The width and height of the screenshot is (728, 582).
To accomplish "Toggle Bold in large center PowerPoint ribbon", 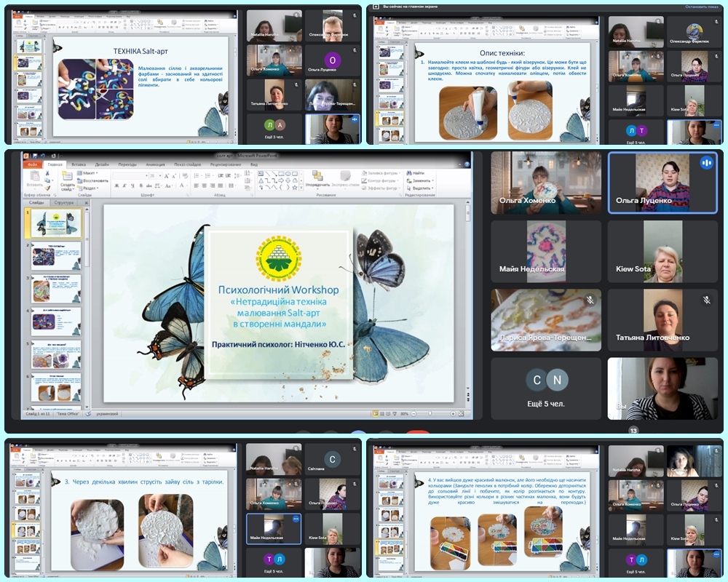I will [x=116, y=186].
